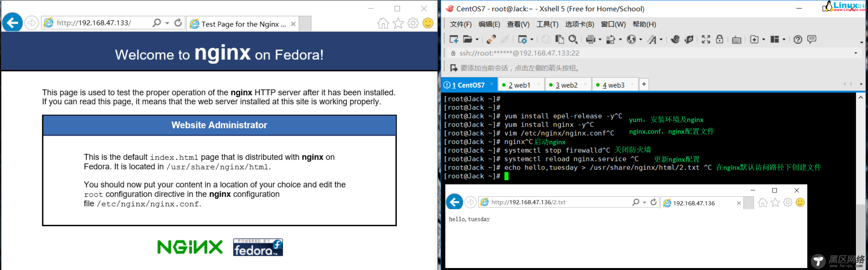Open the 查看(V) menu

tap(518, 24)
